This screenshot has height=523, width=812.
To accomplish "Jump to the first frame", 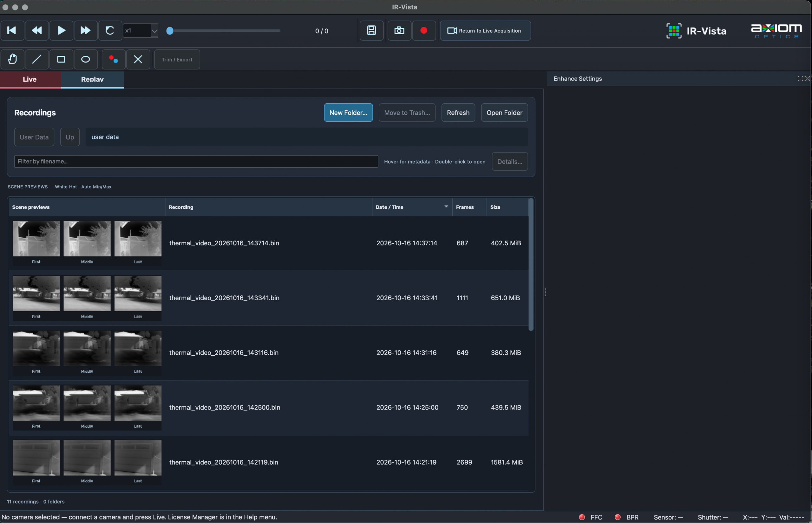I will [x=12, y=30].
